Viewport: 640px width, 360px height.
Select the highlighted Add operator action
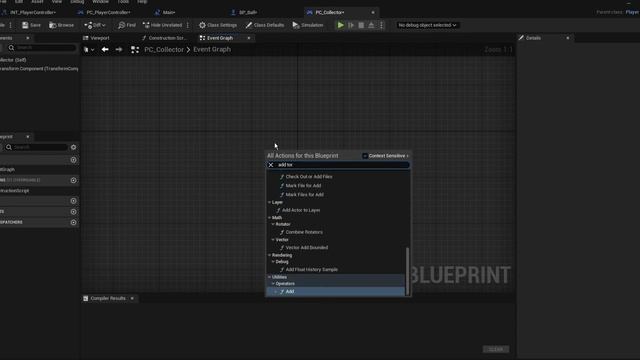pyautogui.click(x=336, y=292)
